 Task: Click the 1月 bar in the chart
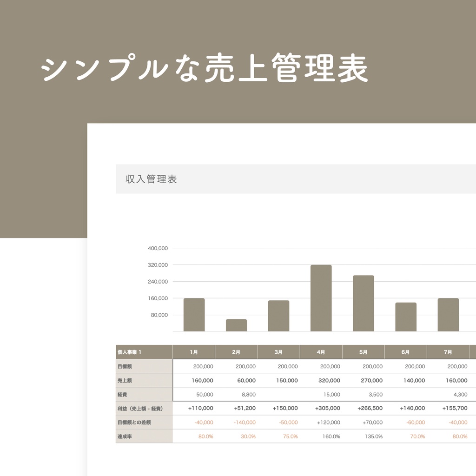[x=194, y=315]
